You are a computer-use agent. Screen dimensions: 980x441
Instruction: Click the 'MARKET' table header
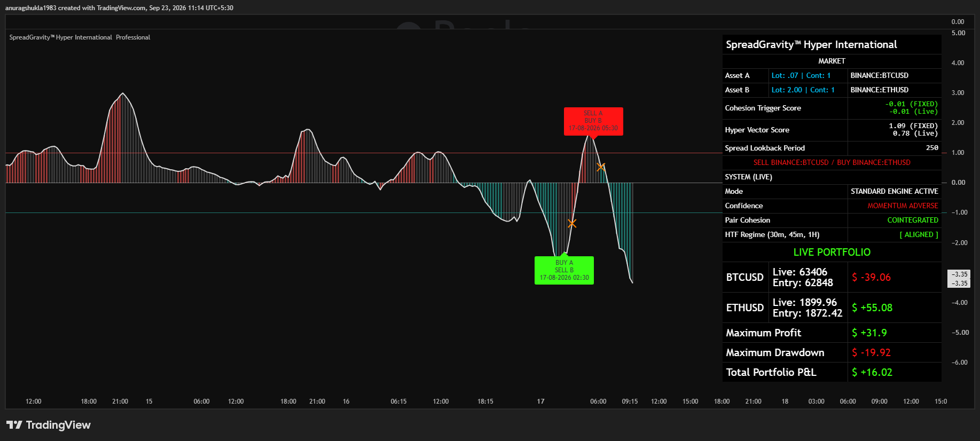832,61
